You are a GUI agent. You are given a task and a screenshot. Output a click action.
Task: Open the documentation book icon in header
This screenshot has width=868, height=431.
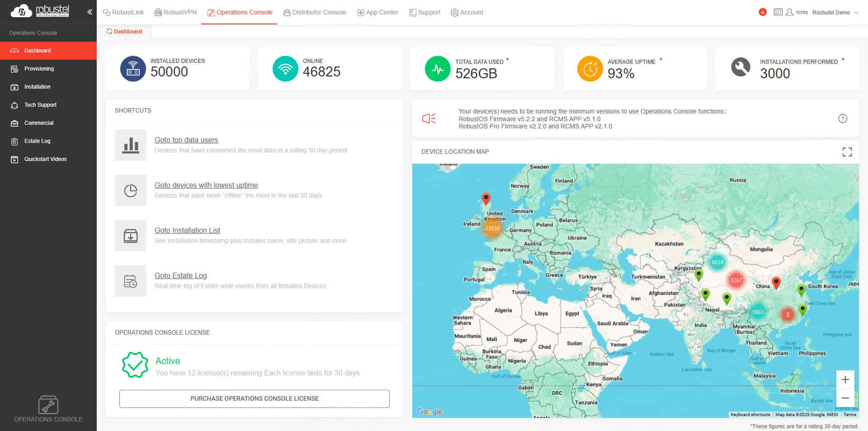(778, 12)
